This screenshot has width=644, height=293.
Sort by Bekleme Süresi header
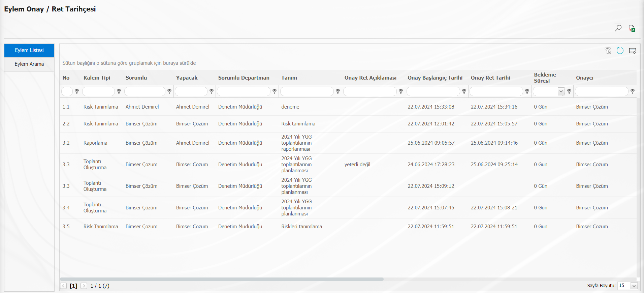click(x=545, y=78)
